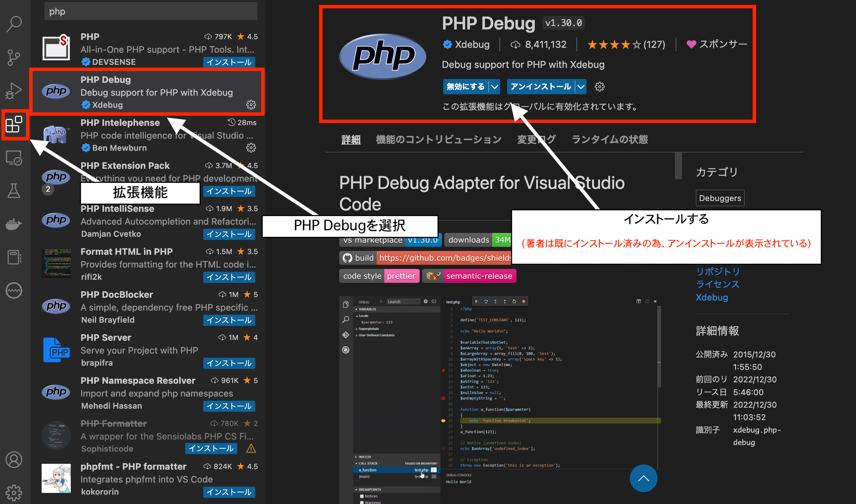Install the PHP Server extension
The image size is (856, 504).
(229, 363)
